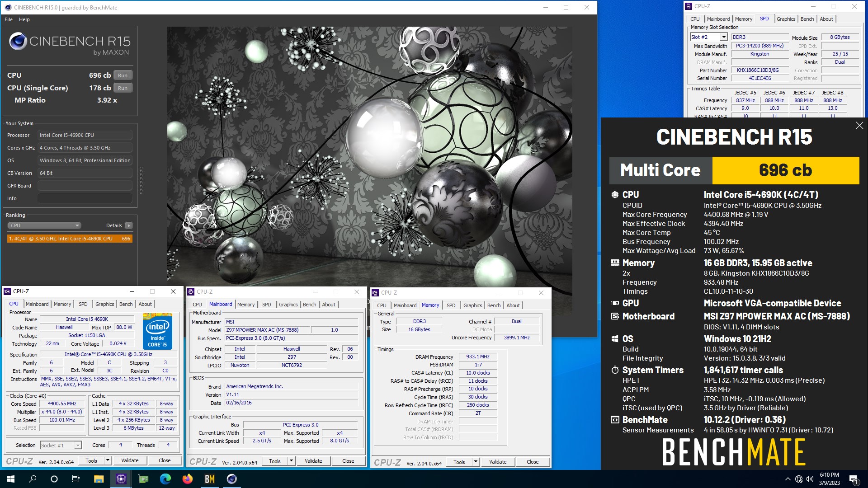Open Firefox from taskbar

[187, 479]
